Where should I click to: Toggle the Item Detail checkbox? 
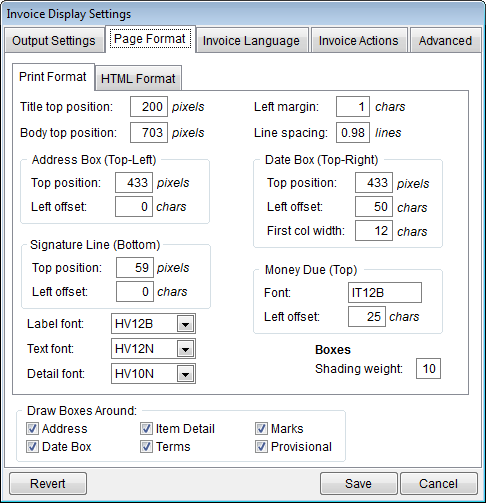[x=146, y=428]
